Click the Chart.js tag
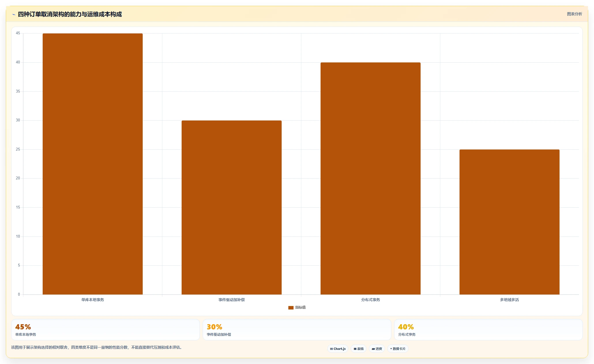The width and height of the screenshot is (594, 364). point(338,349)
